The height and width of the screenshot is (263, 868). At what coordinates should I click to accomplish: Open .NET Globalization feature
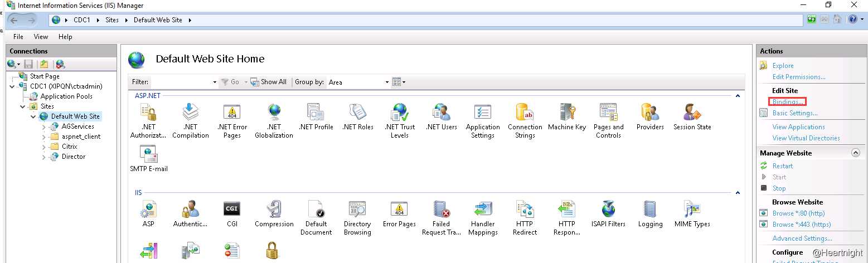coord(274,121)
